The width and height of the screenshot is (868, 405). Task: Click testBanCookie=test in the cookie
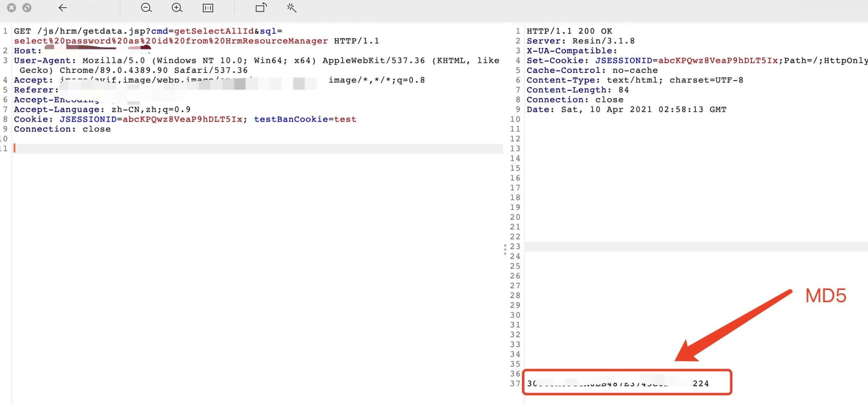[x=305, y=119]
